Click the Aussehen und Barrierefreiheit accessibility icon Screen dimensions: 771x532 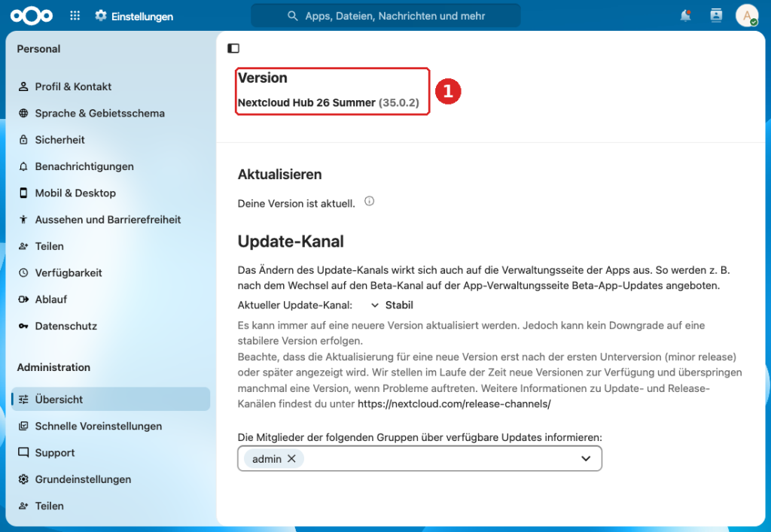pos(23,220)
